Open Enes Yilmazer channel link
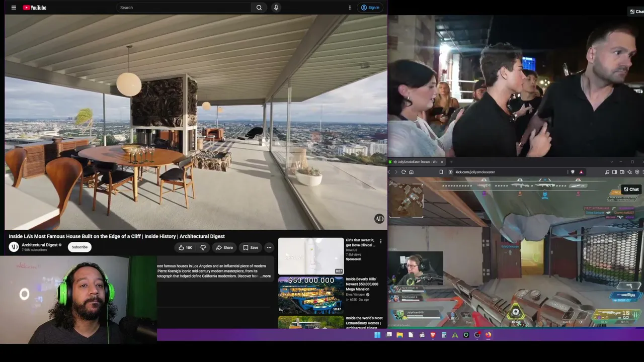The image size is (644, 362). click(355, 294)
